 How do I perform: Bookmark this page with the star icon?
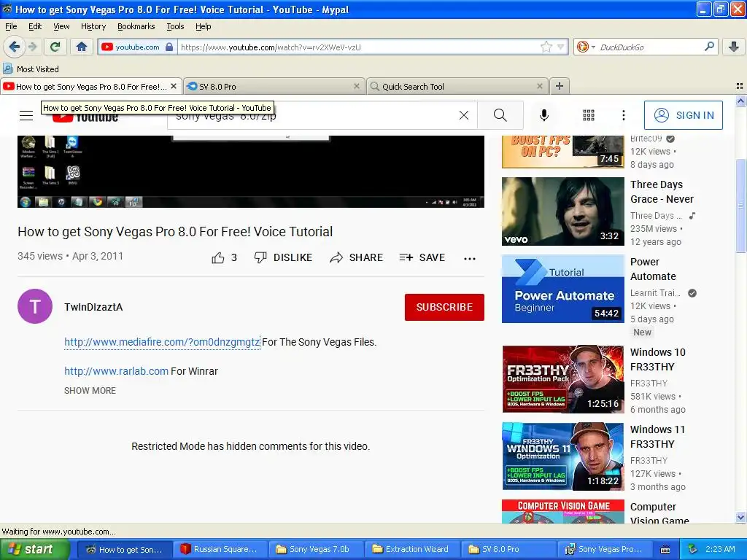(x=546, y=47)
